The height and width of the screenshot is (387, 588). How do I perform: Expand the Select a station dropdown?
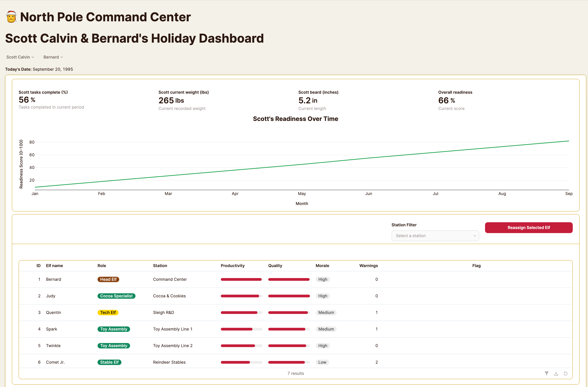[435, 236]
